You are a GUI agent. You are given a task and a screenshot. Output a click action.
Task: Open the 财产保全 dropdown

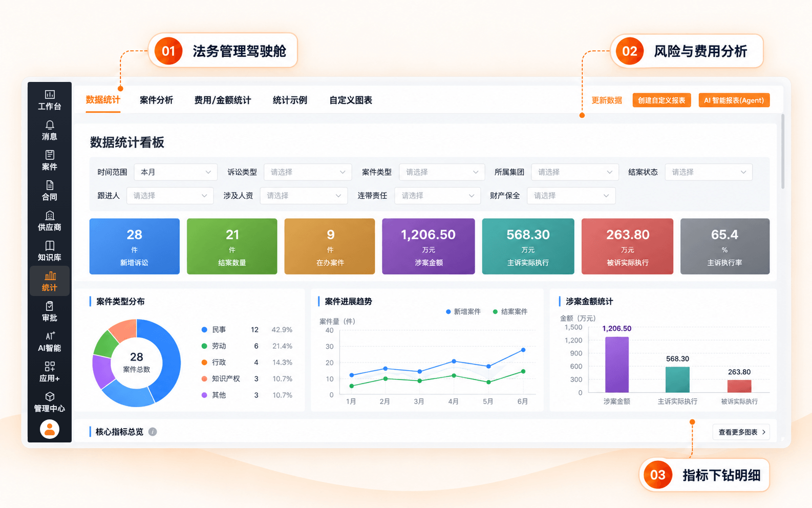pos(571,196)
